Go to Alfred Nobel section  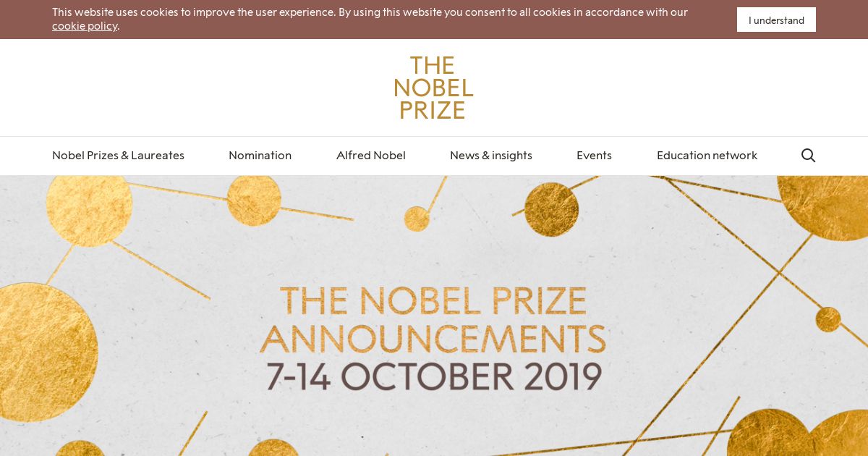(x=371, y=155)
